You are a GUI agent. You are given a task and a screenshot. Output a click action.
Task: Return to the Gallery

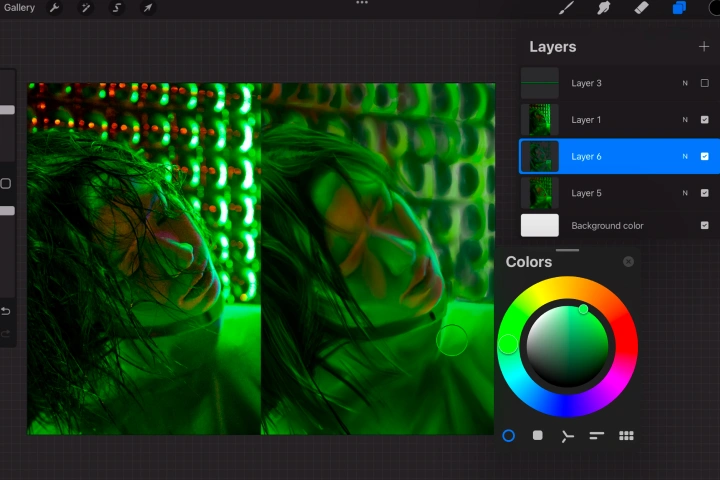click(19, 8)
